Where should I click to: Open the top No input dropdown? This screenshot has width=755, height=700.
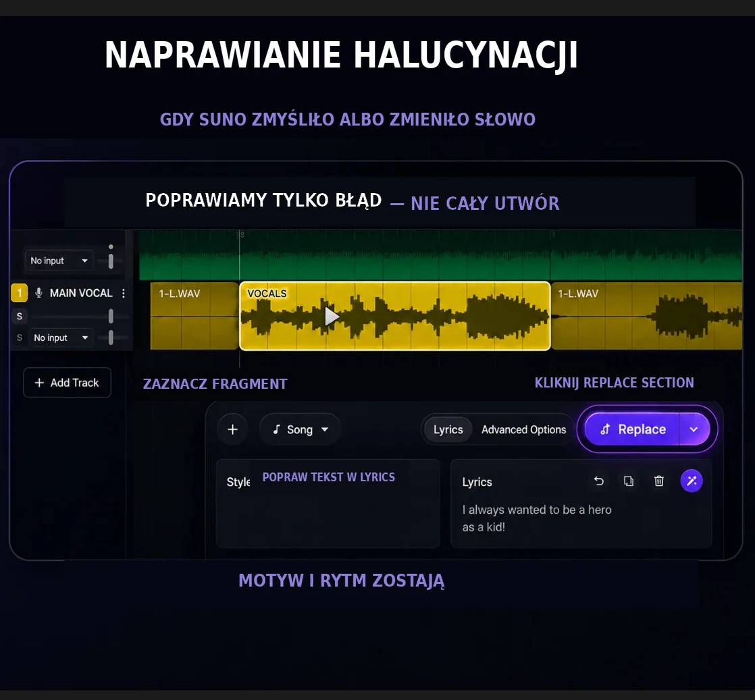click(59, 261)
